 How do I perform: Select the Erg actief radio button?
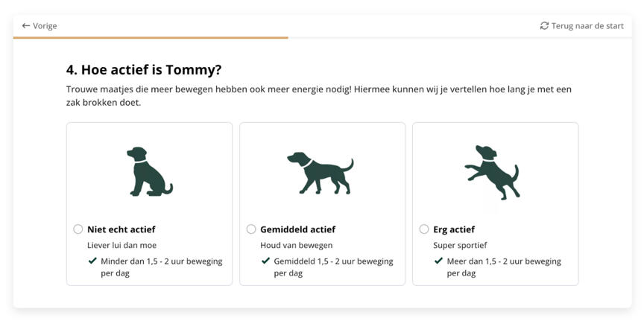(x=424, y=229)
